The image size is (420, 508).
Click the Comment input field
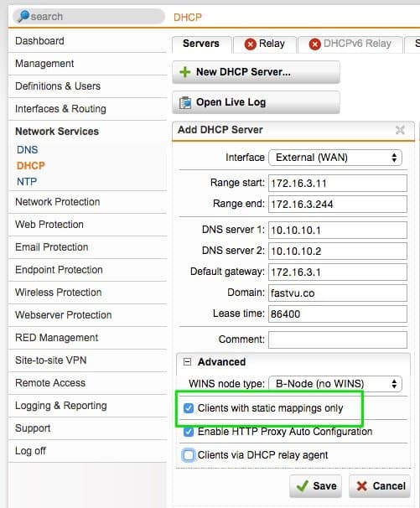(x=337, y=340)
